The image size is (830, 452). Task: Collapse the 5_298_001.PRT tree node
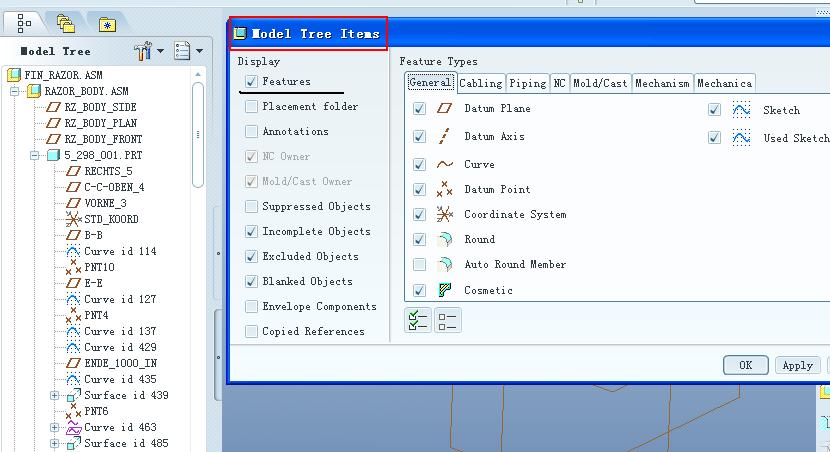(35, 155)
